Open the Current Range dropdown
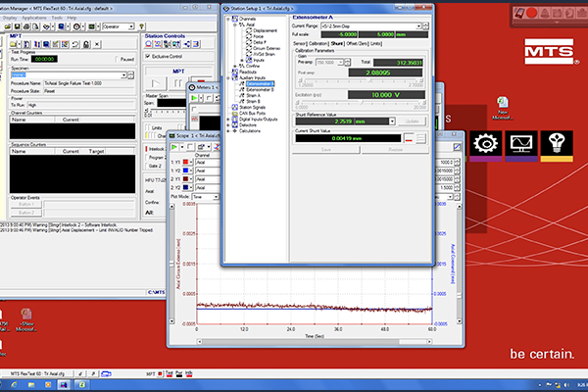Screen dimensions: 588x392 418,26
